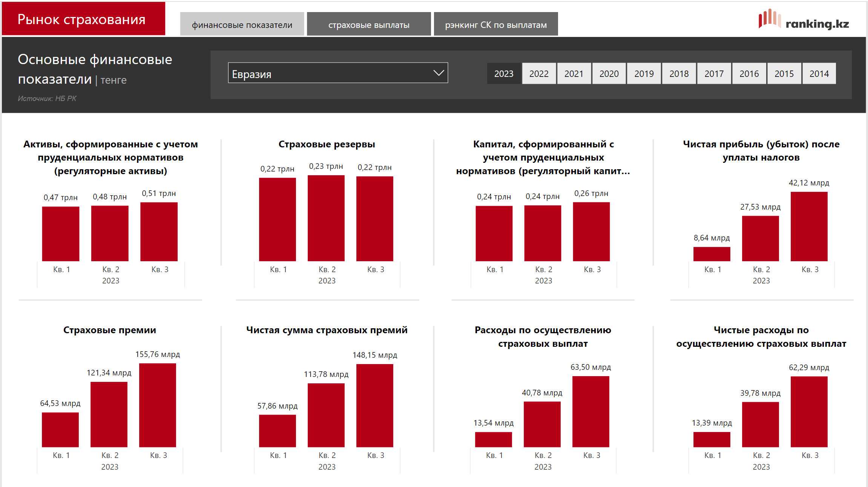Select year 2022 button

click(538, 74)
